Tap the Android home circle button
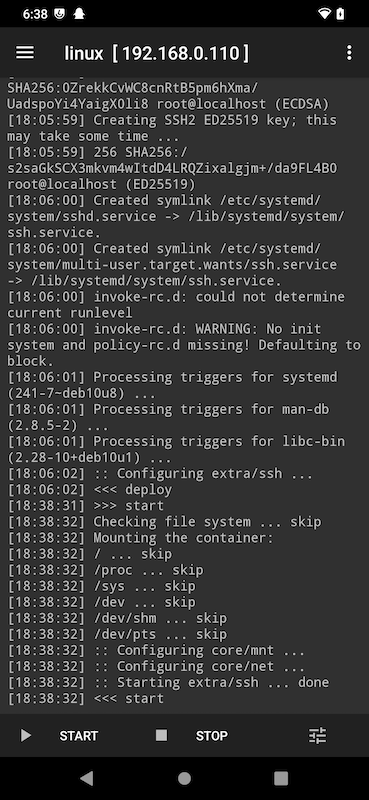Screen dimensions: 369x800 pos(184,778)
